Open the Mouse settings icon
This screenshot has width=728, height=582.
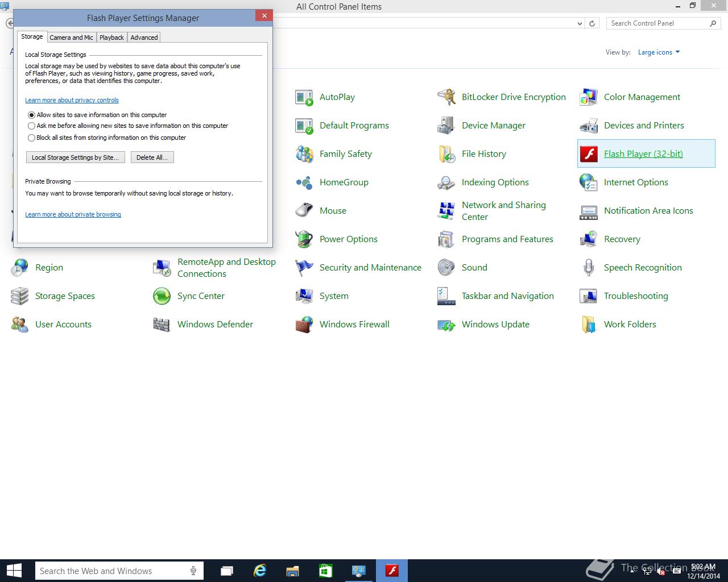304,211
